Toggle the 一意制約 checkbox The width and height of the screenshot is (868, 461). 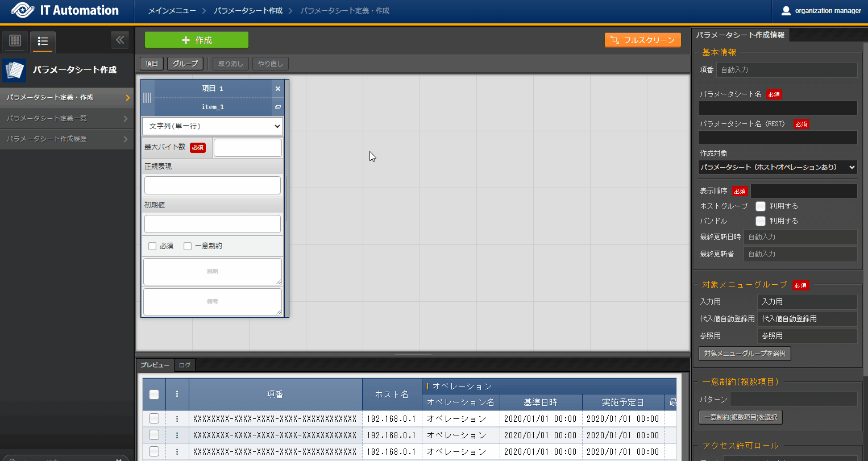[x=188, y=246]
